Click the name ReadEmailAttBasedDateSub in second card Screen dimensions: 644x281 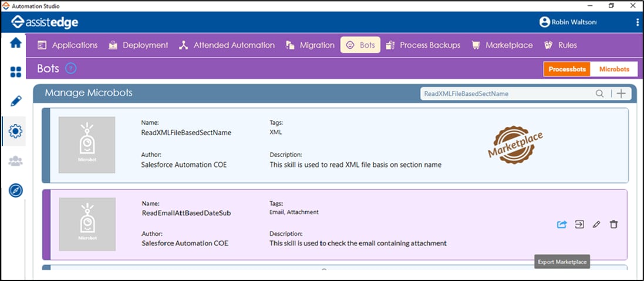[186, 213]
